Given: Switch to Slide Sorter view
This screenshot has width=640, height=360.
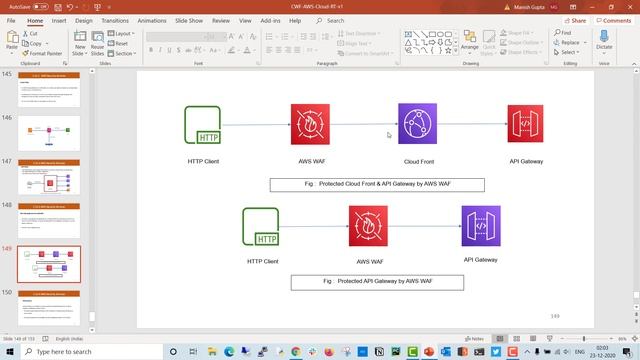Looking at the screenshot, I should click(516, 339).
